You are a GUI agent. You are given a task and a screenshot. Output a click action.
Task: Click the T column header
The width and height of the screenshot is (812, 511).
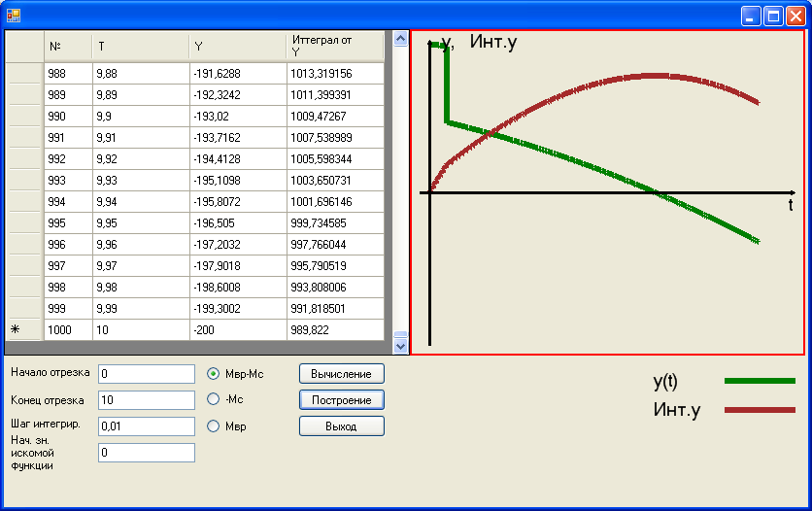[142, 47]
